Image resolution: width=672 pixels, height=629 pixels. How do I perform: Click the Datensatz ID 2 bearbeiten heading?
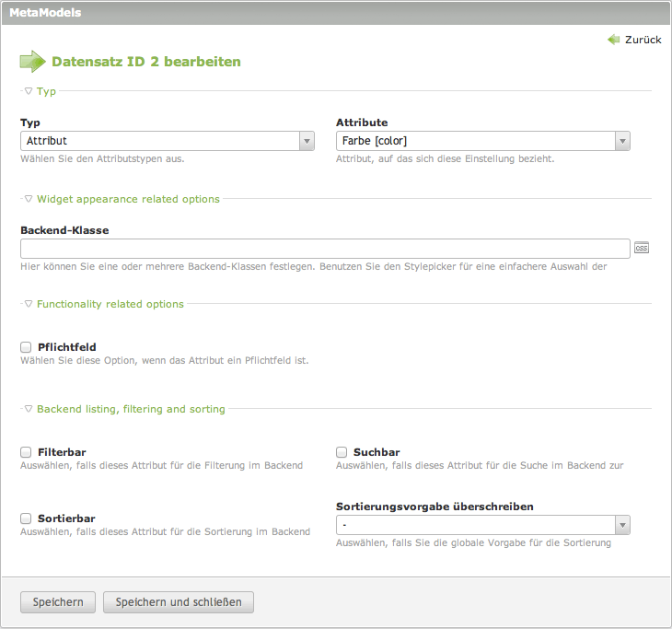146,62
